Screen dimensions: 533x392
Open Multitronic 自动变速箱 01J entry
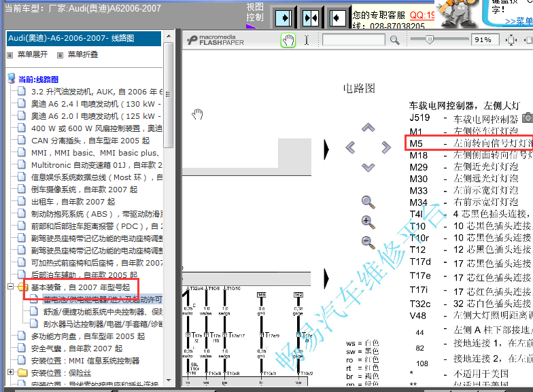tap(97, 165)
